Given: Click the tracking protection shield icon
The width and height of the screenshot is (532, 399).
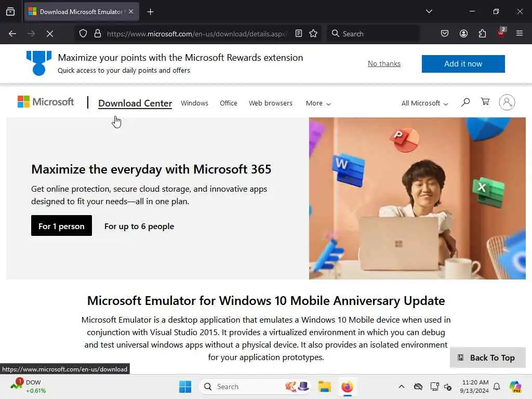Looking at the screenshot, I should tap(83, 33).
